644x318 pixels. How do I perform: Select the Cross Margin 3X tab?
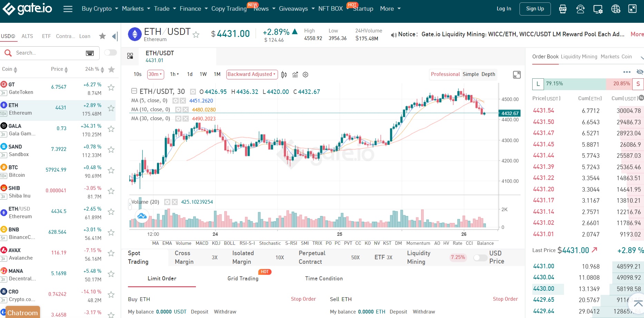coord(196,257)
